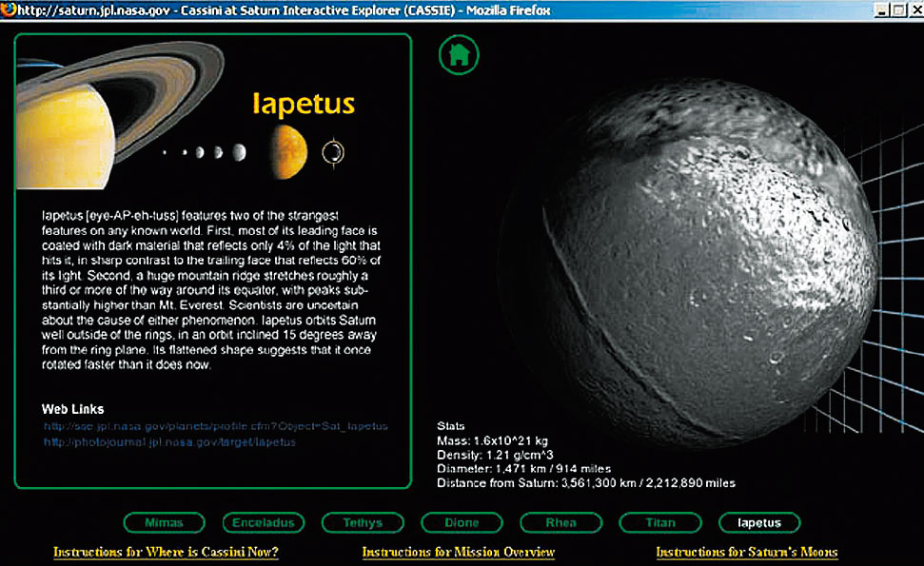The width and height of the screenshot is (924, 566).
Task: Click the Rhea moon icon in the lineup
Action: tap(238, 152)
